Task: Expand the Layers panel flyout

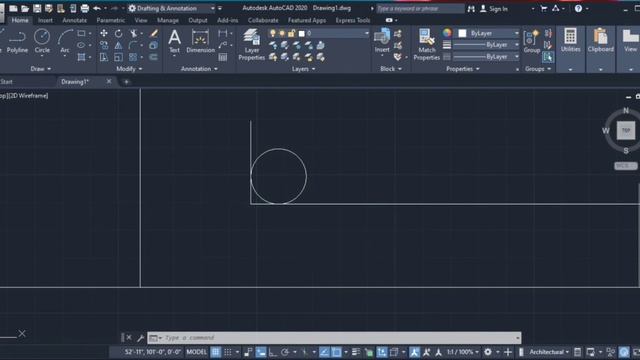Action: (x=303, y=69)
